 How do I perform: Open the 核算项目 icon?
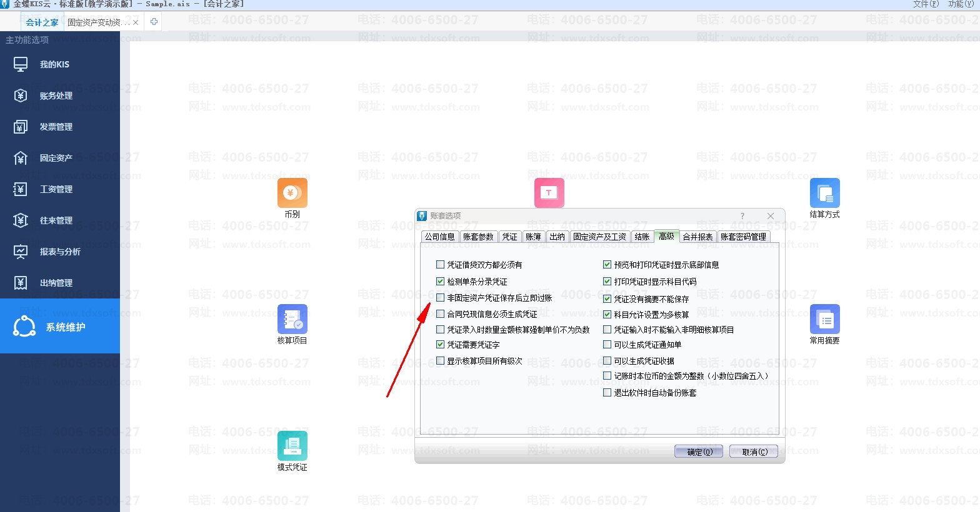point(292,319)
